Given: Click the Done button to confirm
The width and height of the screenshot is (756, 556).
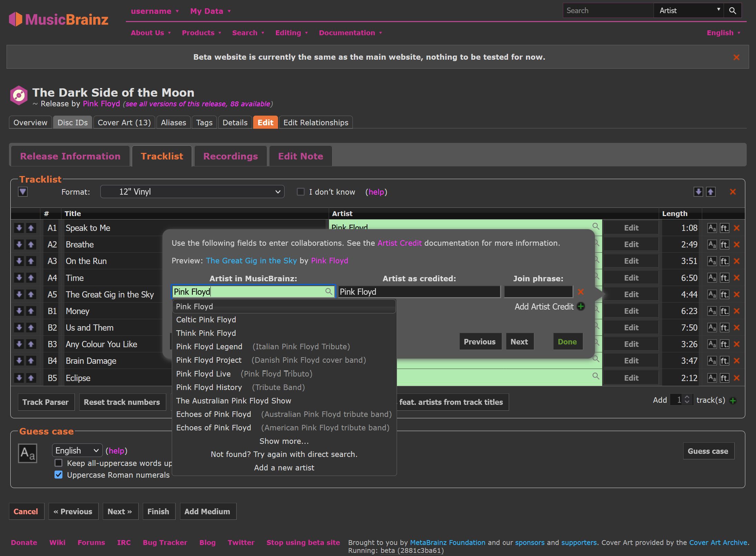Looking at the screenshot, I should (566, 341).
